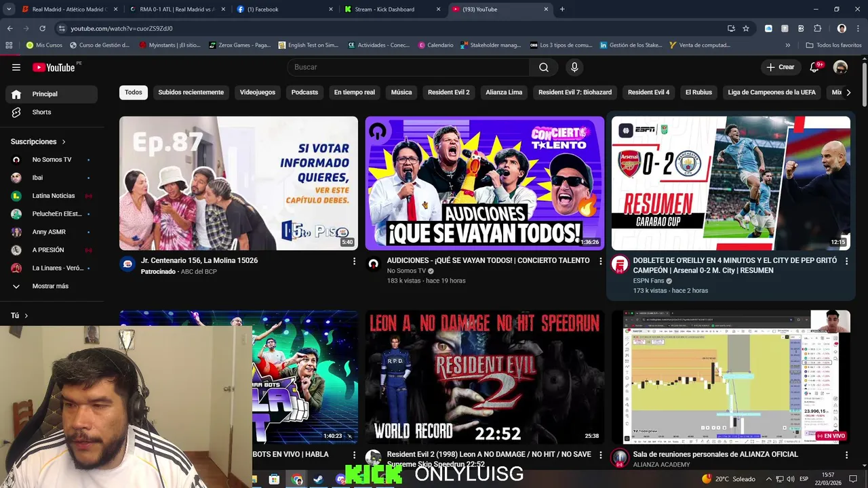
Task: Open the tab search dropdown arrow
Action: tap(9, 9)
